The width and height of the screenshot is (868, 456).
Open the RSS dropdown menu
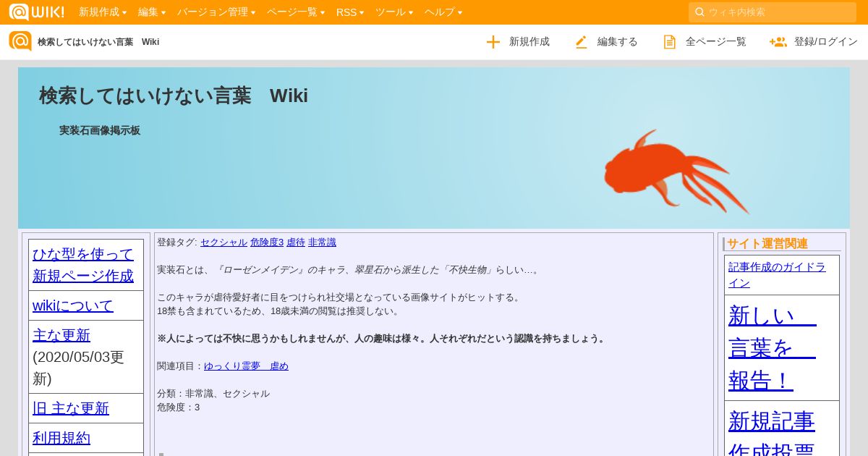[x=350, y=12]
